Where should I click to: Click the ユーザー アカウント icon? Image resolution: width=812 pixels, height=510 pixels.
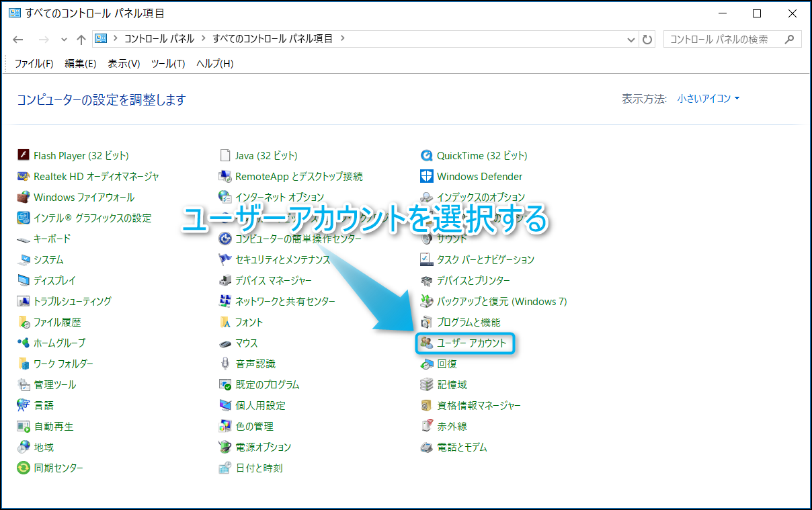click(426, 343)
